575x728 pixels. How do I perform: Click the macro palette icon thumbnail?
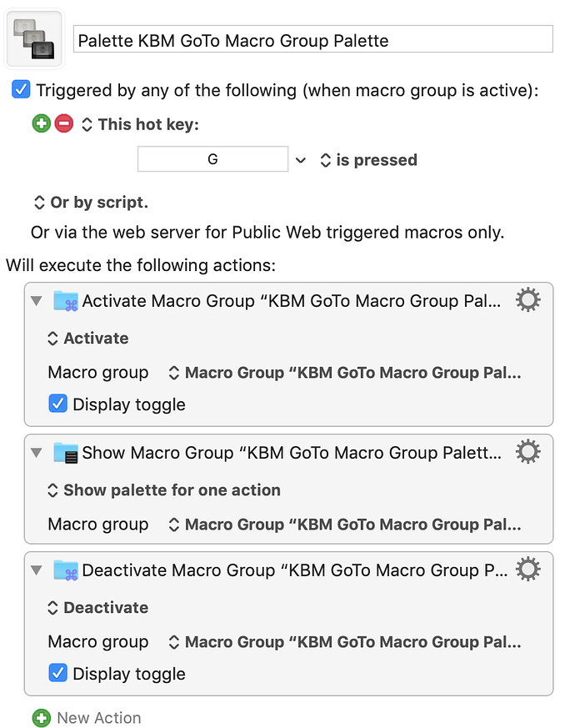coord(34,38)
